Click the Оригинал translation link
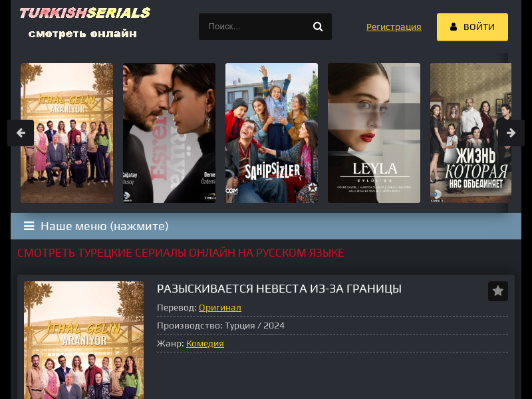Viewport: 532px width, 399px height. pos(220,307)
